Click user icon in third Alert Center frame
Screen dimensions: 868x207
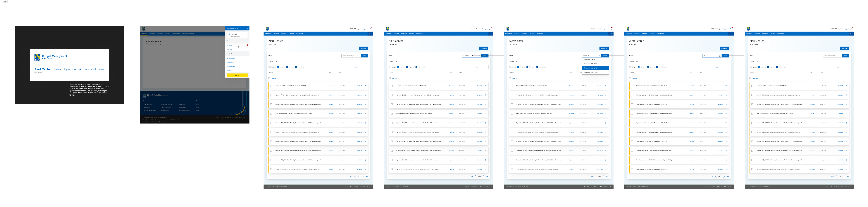[611, 29]
